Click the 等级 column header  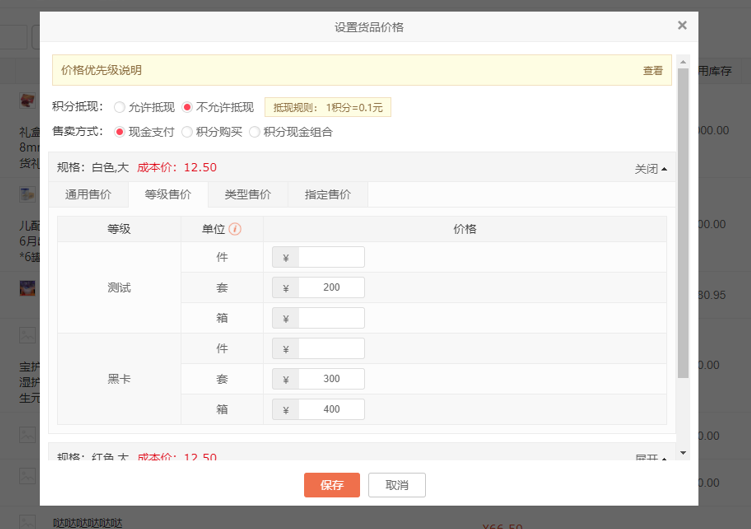pos(119,229)
